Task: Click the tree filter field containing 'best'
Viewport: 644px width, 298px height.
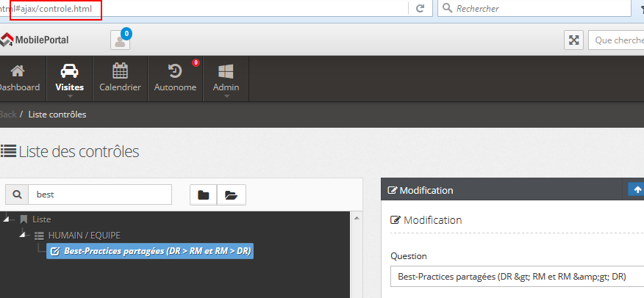Action: click(99, 195)
